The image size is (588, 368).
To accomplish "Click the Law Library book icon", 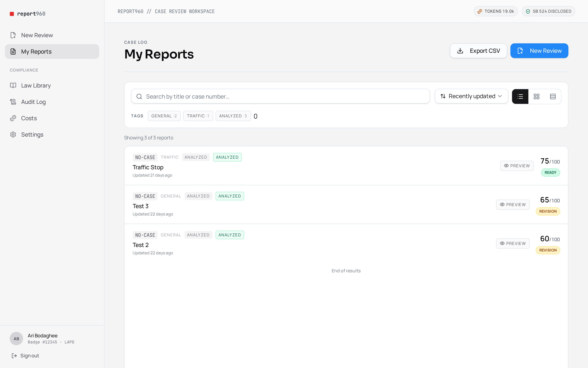I will tap(13, 85).
